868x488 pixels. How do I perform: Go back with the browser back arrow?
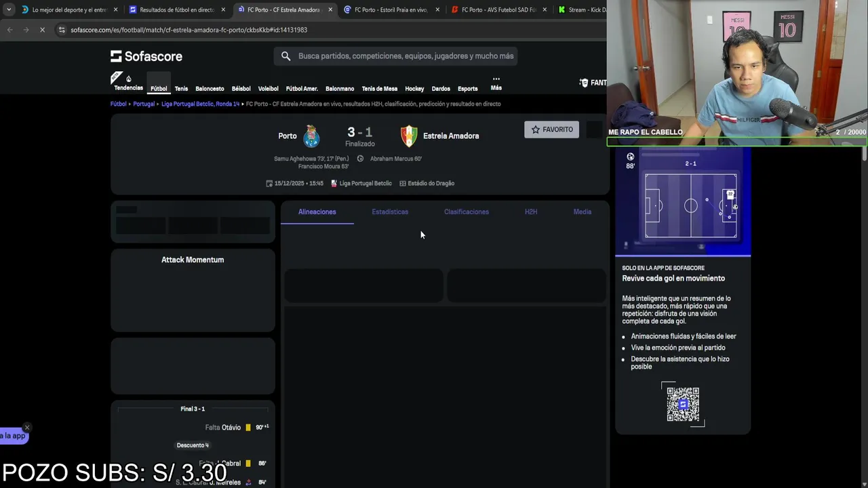9,30
